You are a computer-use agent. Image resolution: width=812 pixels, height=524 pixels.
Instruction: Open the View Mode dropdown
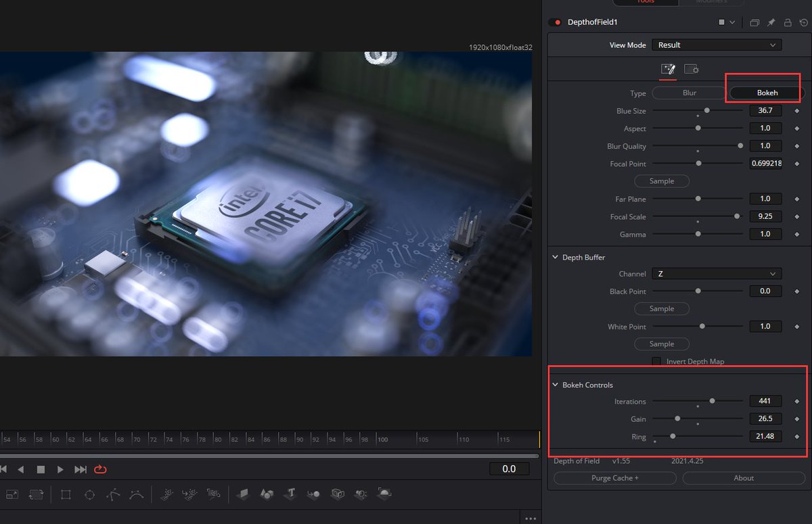(x=717, y=45)
